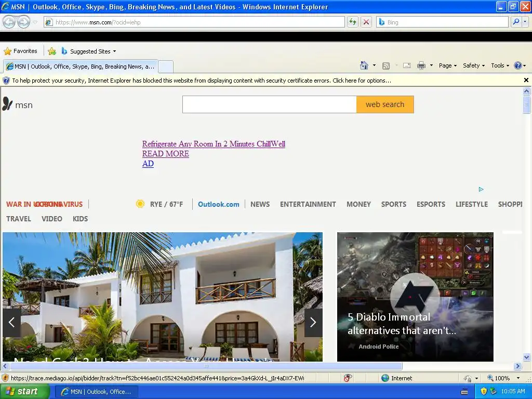Expand the Suggested Sites dropdown

pos(114,51)
